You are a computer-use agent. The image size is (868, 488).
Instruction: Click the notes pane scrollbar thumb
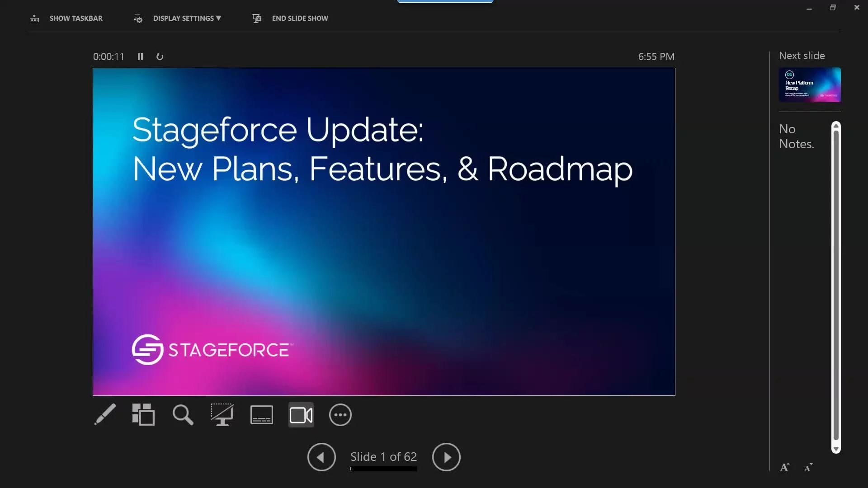point(836,285)
